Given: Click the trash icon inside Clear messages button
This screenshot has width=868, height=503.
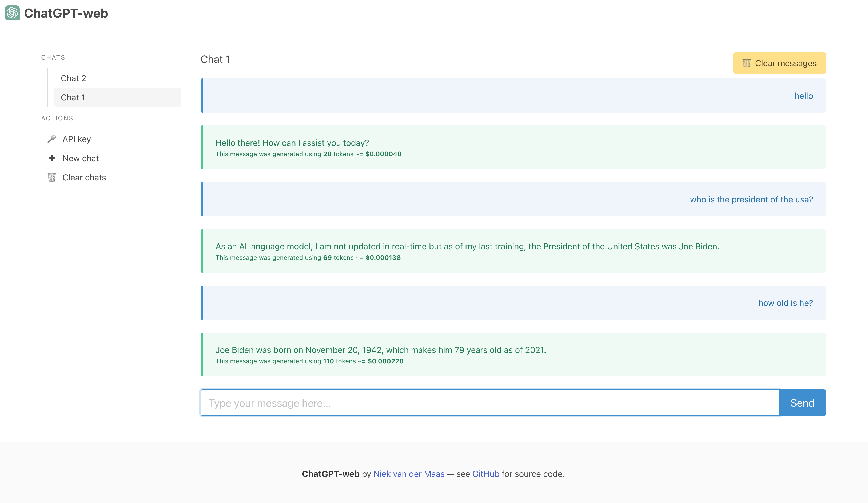Looking at the screenshot, I should (x=746, y=63).
